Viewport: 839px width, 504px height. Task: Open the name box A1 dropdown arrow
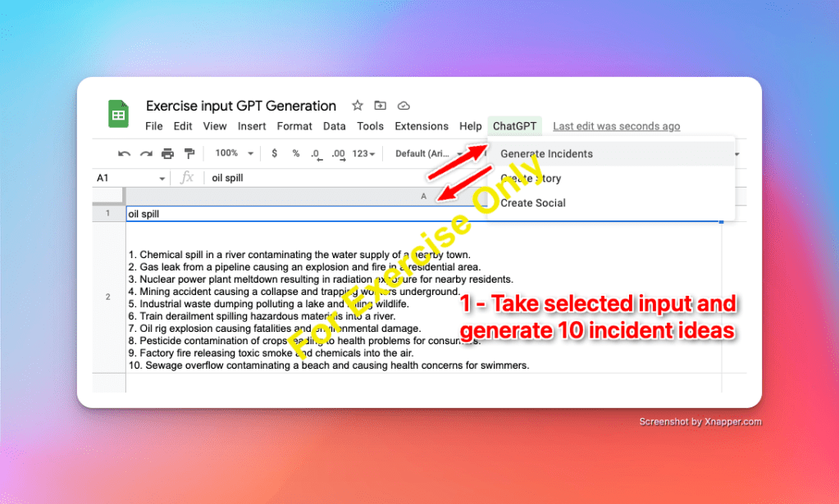pos(162,178)
